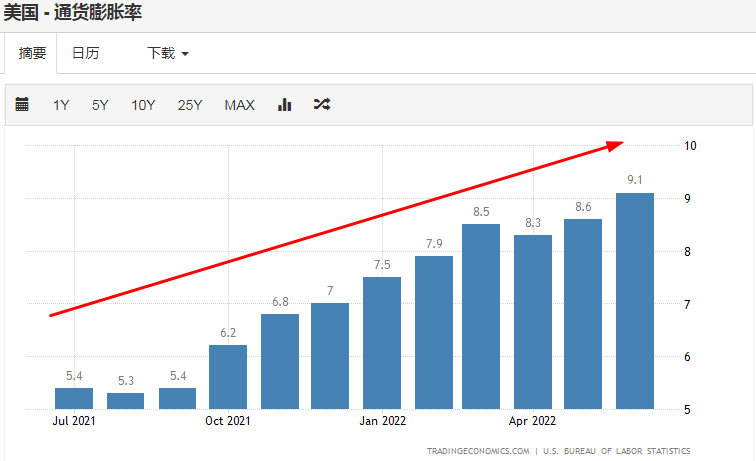
Task: Click the bar labeled 8.3
Action: [x=533, y=322]
